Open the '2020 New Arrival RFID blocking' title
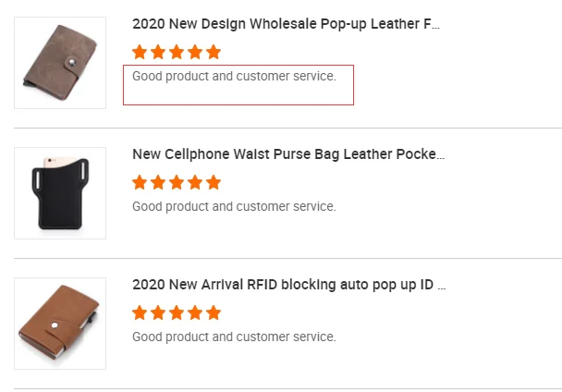 (x=289, y=285)
